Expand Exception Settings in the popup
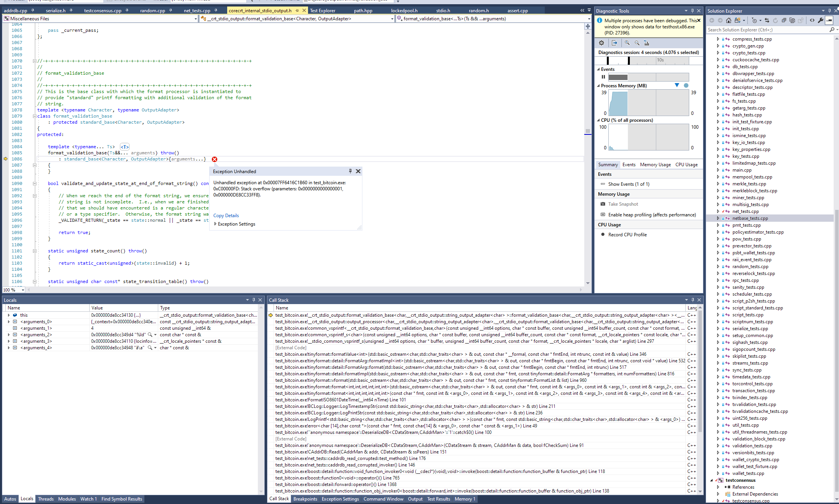 (215, 224)
